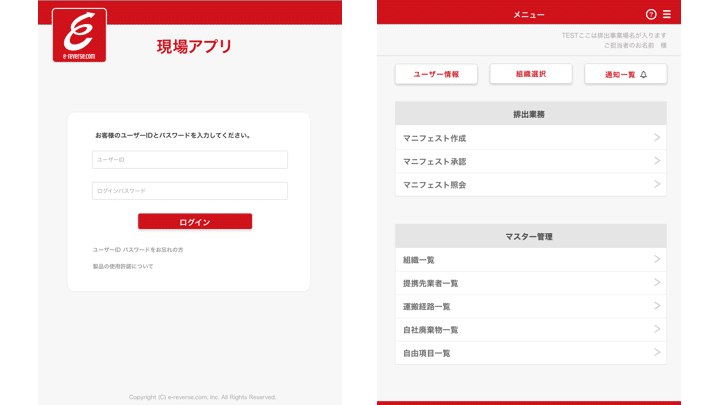Screen dimensions: 720x405
Task: Open 自社廃棄物一覧 menu item
Action: tap(530, 329)
